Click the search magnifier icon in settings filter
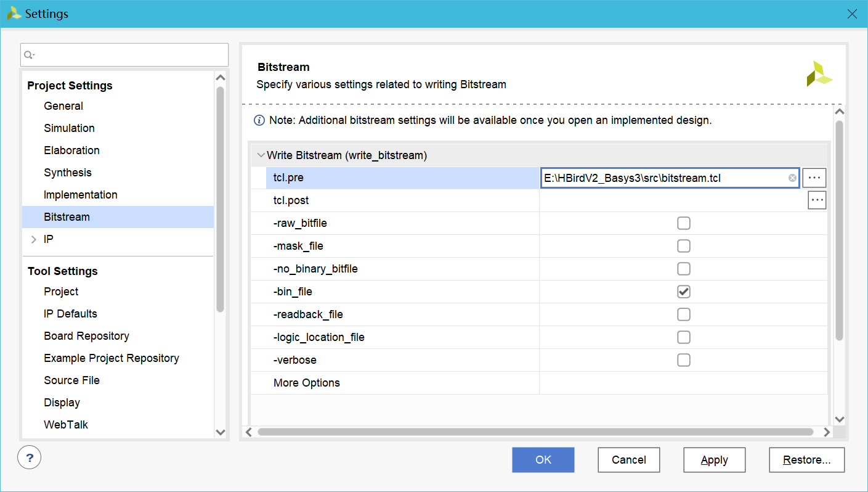The height and width of the screenshot is (492, 868). [x=28, y=55]
